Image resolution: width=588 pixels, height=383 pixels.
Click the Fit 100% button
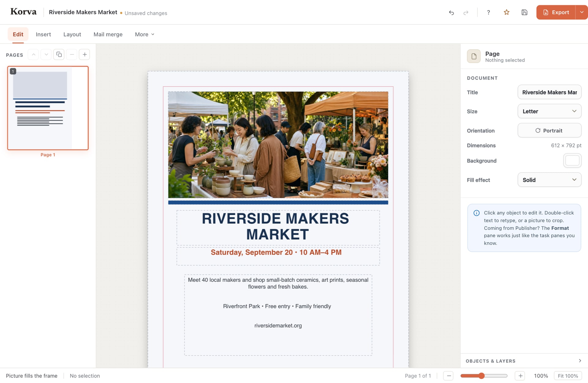(568, 376)
